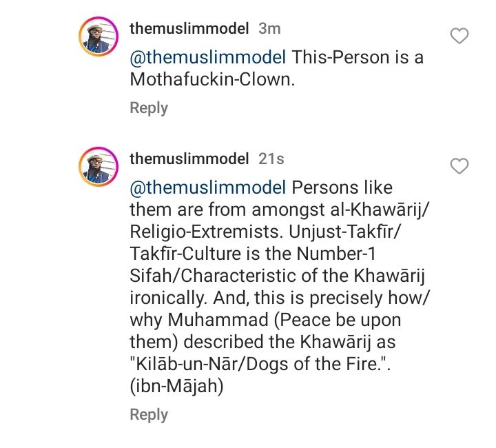This screenshot has height=448, width=496.
Task: Click the '3m' timestamp
Action: [x=269, y=29]
